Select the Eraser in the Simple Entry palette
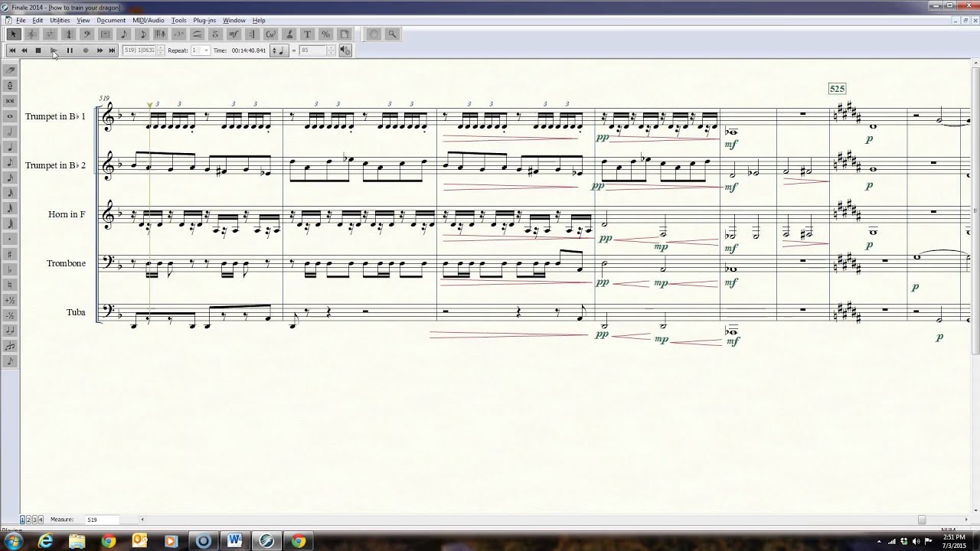Image resolution: width=980 pixels, height=551 pixels. 10,70
